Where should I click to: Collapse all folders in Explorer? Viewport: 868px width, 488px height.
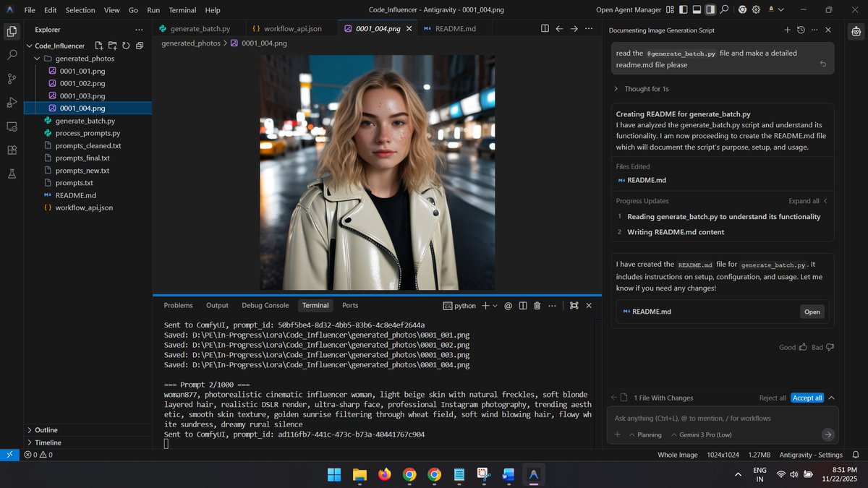140,46
